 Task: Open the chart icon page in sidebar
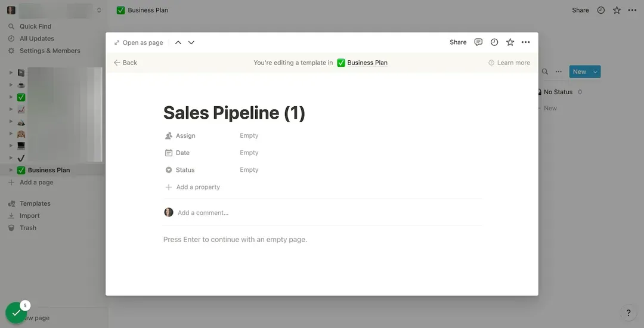click(21, 110)
